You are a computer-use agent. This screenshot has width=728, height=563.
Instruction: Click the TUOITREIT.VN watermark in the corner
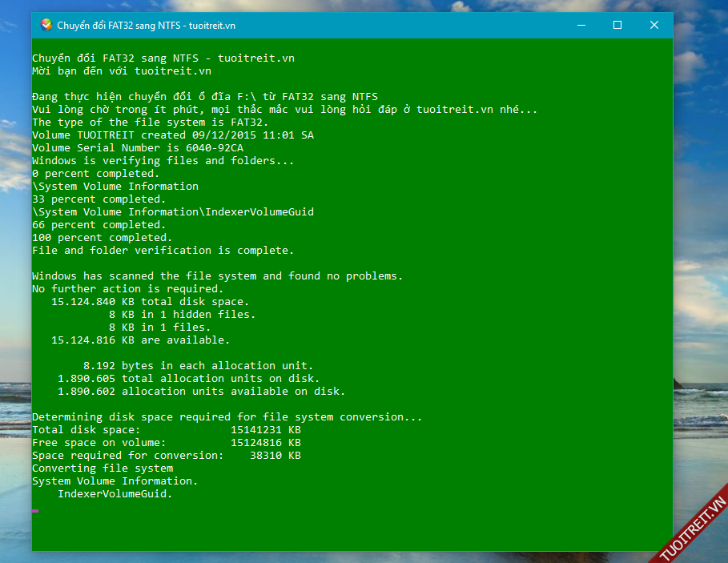pos(692,529)
